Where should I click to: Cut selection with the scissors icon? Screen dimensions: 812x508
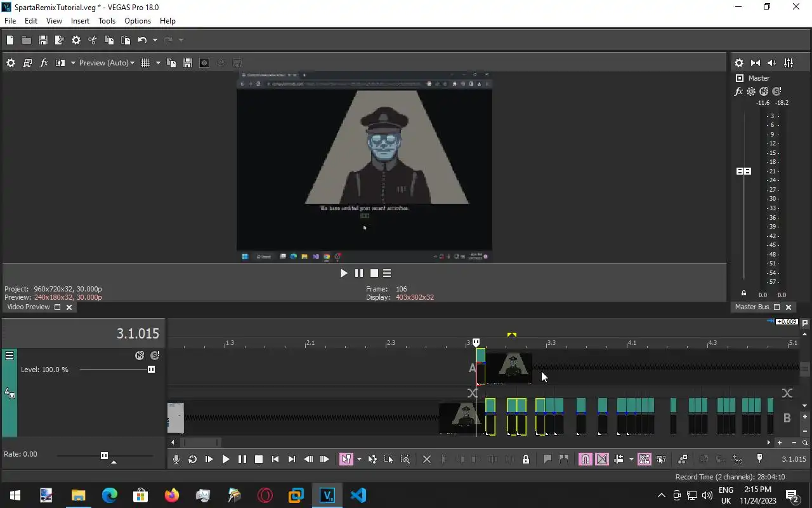93,40
